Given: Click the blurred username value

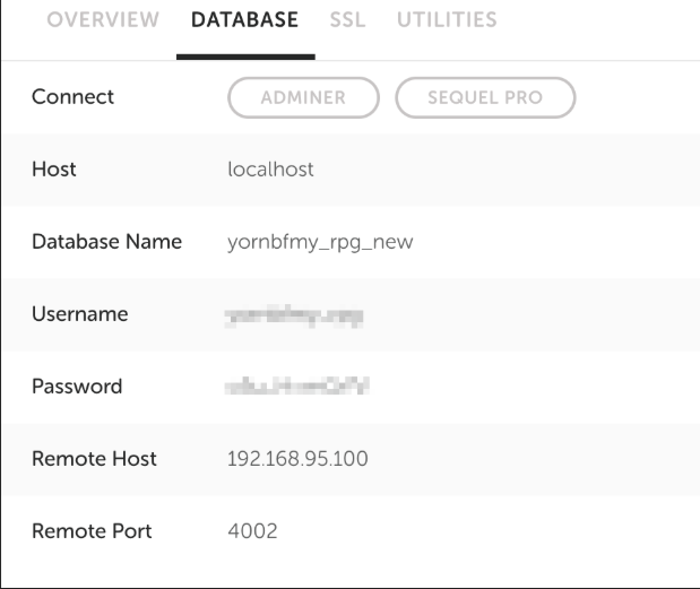Looking at the screenshot, I should tap(294, 315).
